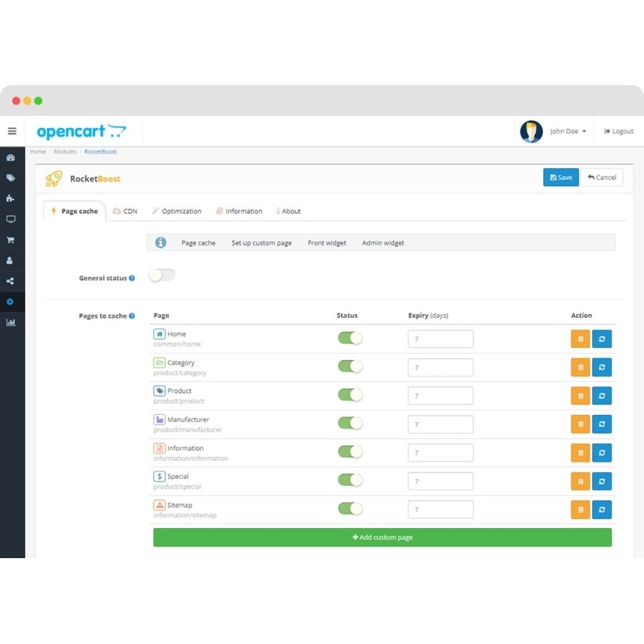This screenshot has width=644, height=644.
Task: Open the Set up custom page help link
Action: coord(262,243)
